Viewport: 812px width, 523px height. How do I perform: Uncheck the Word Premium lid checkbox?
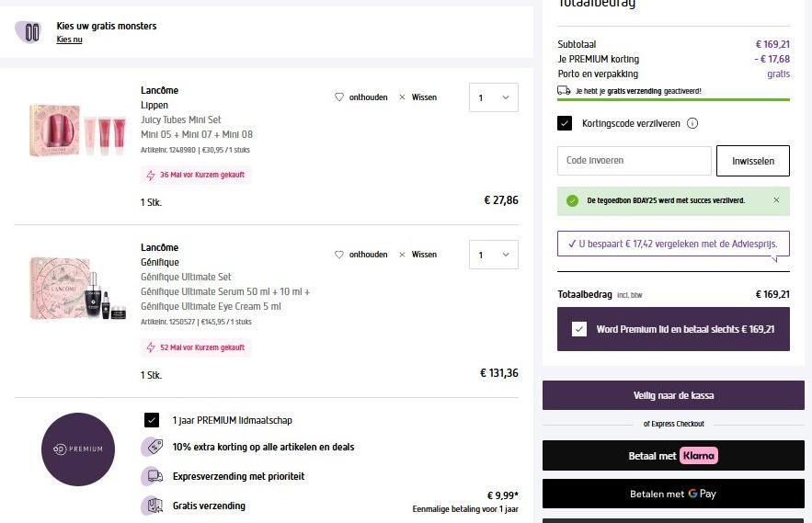point(579,329)
